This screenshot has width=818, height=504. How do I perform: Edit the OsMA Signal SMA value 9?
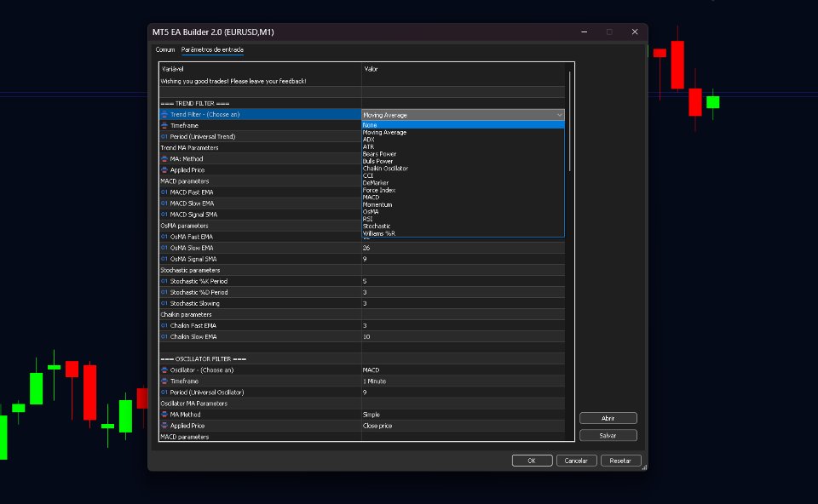coord(463,259)
